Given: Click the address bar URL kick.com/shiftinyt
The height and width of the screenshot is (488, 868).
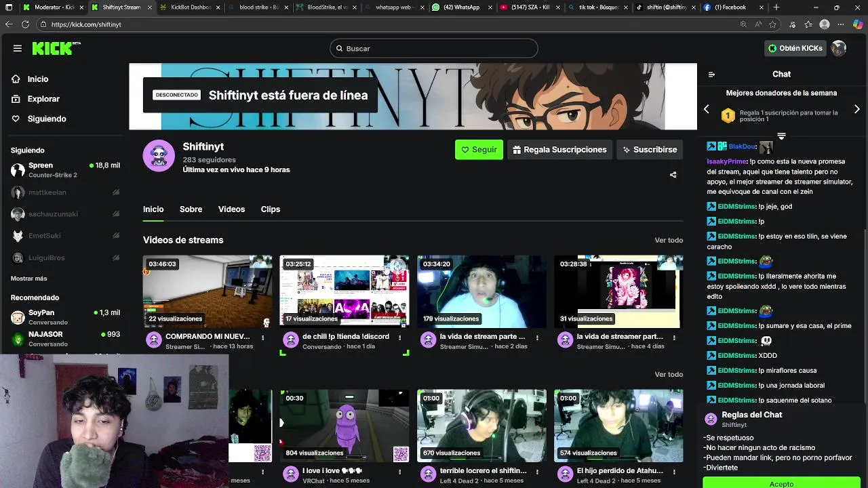Looking at the screenshot, I should pos(86,24).
